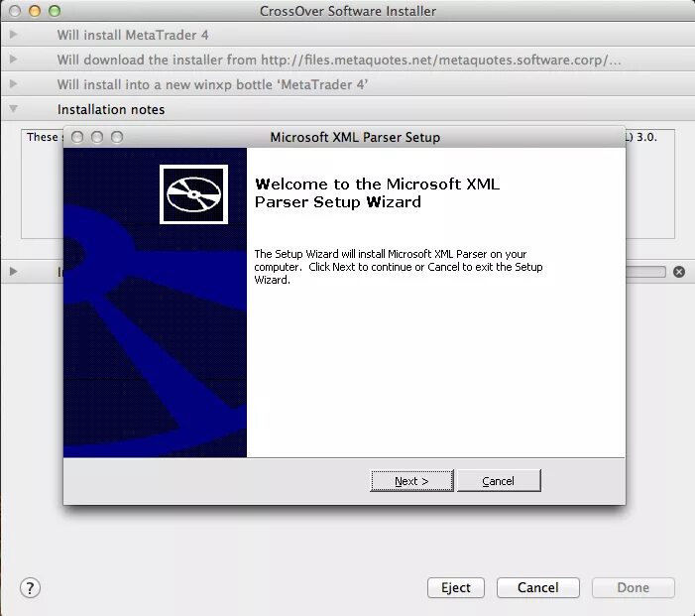Click the 'Microsoft XML Parser Setup' window title

(x=355, y=138)
